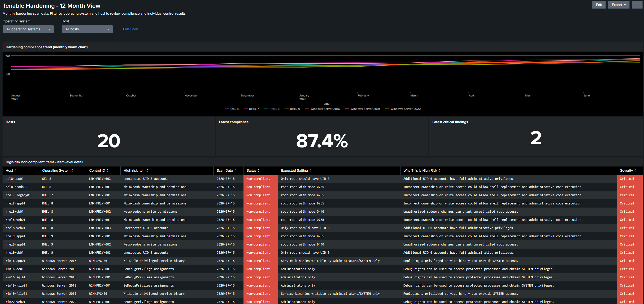Click LNX-PRIV-002 in the rhel8-db01 row

pyautogui.click(x=100, y=212)
